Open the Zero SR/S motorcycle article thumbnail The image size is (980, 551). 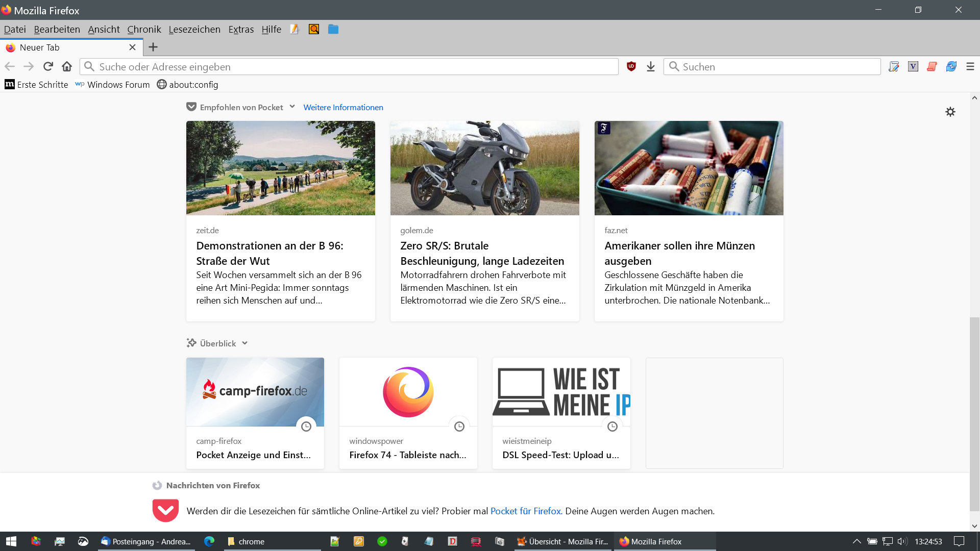click(x=484, y=168)
